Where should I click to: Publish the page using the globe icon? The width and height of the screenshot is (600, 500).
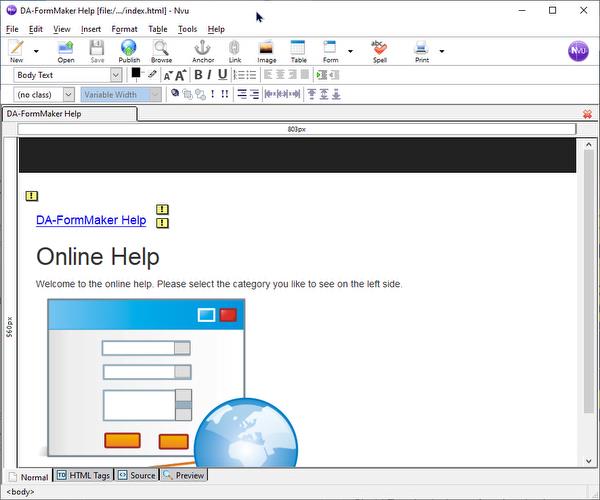(129, 51)
